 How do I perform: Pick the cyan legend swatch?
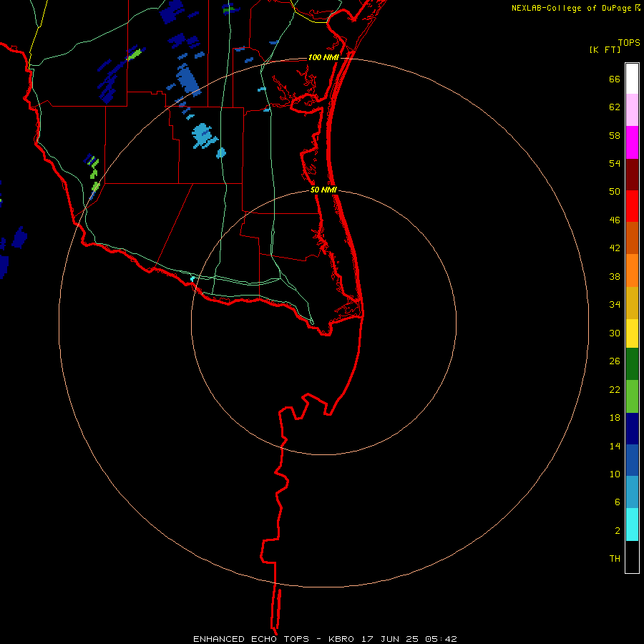[632, 525]
